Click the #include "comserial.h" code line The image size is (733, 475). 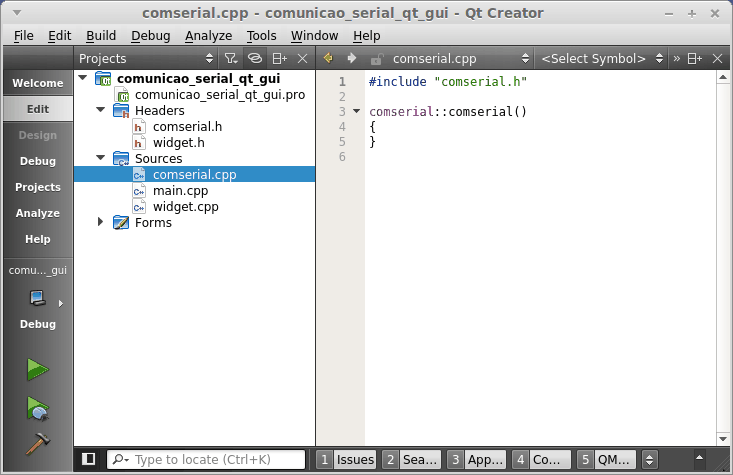[x=448, y=82]
